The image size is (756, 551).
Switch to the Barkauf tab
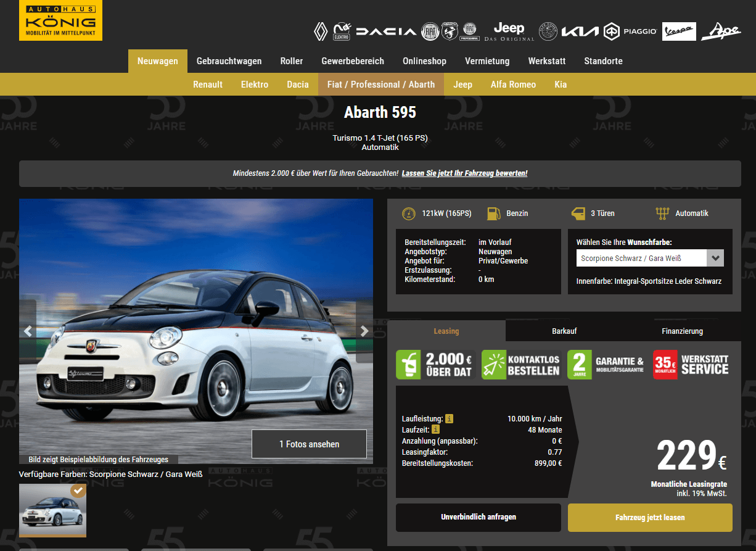tap(564, 331)
